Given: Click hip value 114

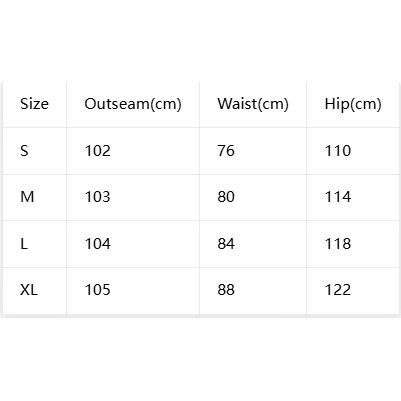Looking at the screenshot, I should [338, 197].
